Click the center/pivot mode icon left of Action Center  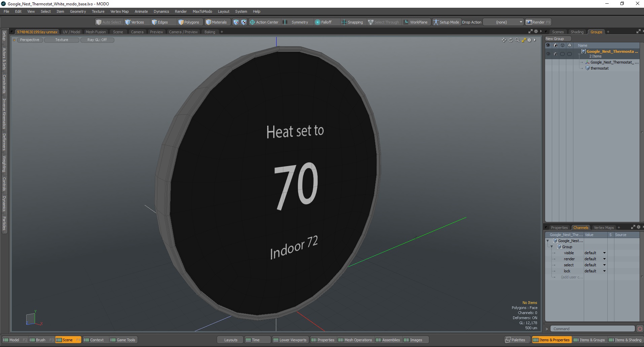click(244, 22)
